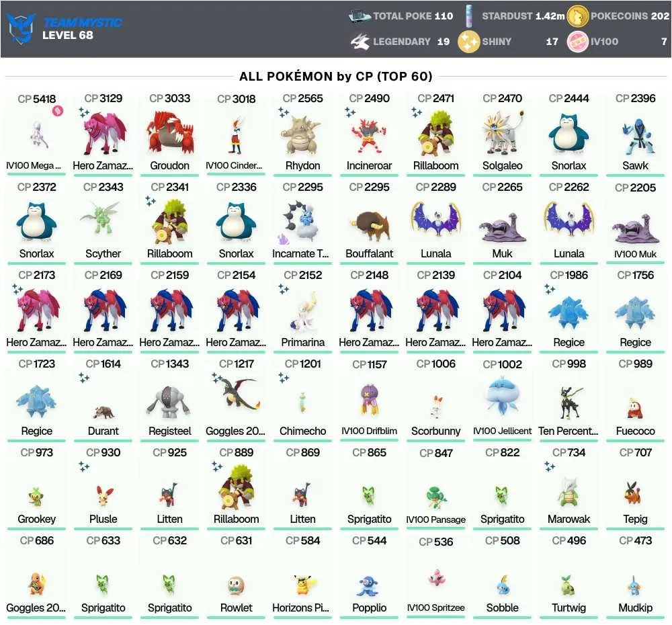The width and height of the screenshot is (672, 625).
Task: Click the Legendary bird icon in header
Action: (360, 42)
